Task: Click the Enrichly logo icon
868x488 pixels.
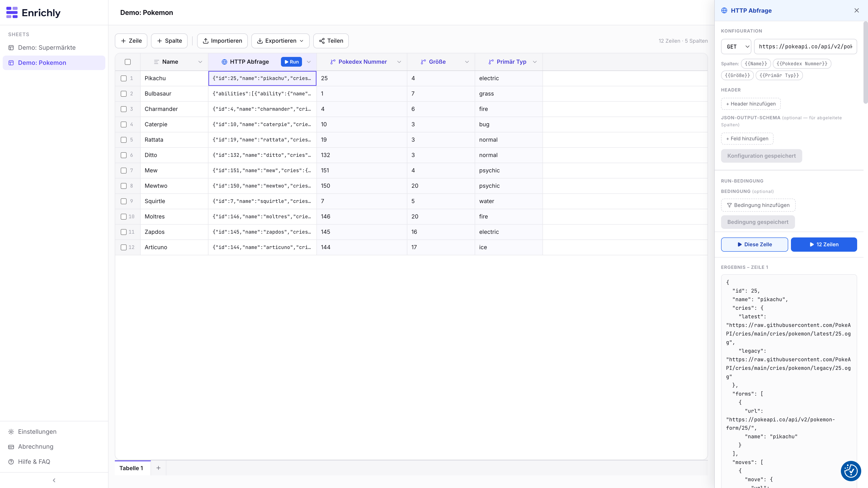Action: coord(12,12)
